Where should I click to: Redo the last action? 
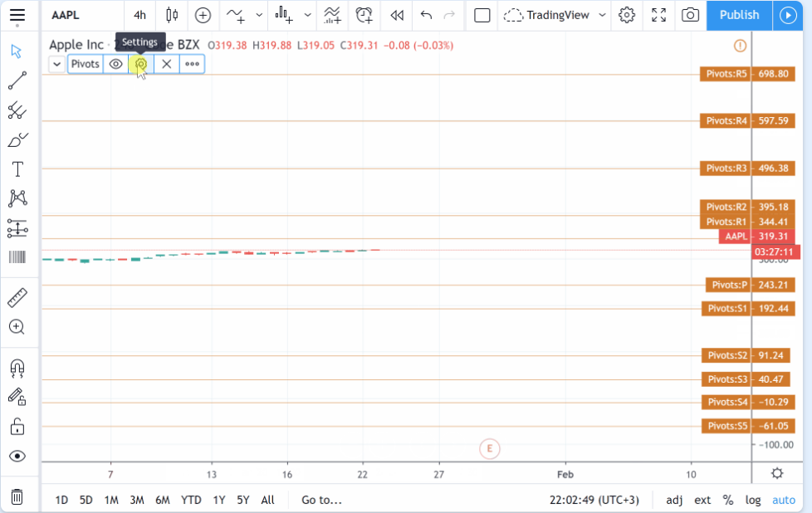(449, 15)
